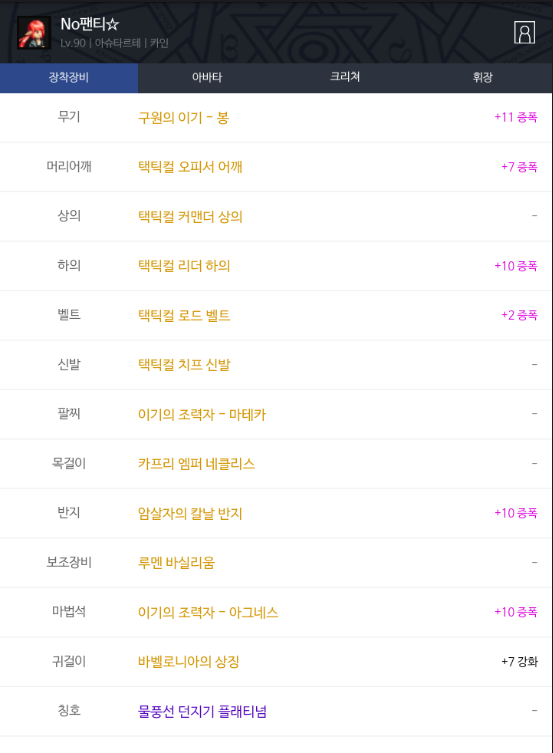
Task: Open shoulder item 택틱컬 오피서 어깨
Action: (x=190, y=167)
